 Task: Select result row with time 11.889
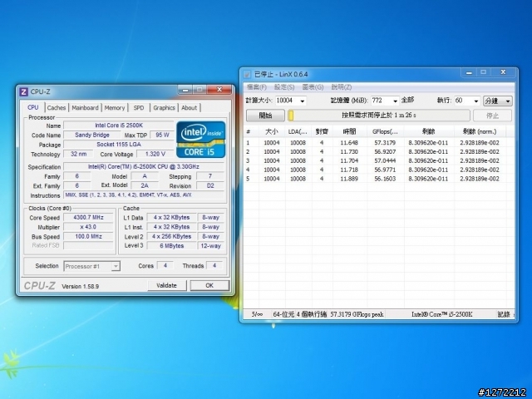point(379,179)
